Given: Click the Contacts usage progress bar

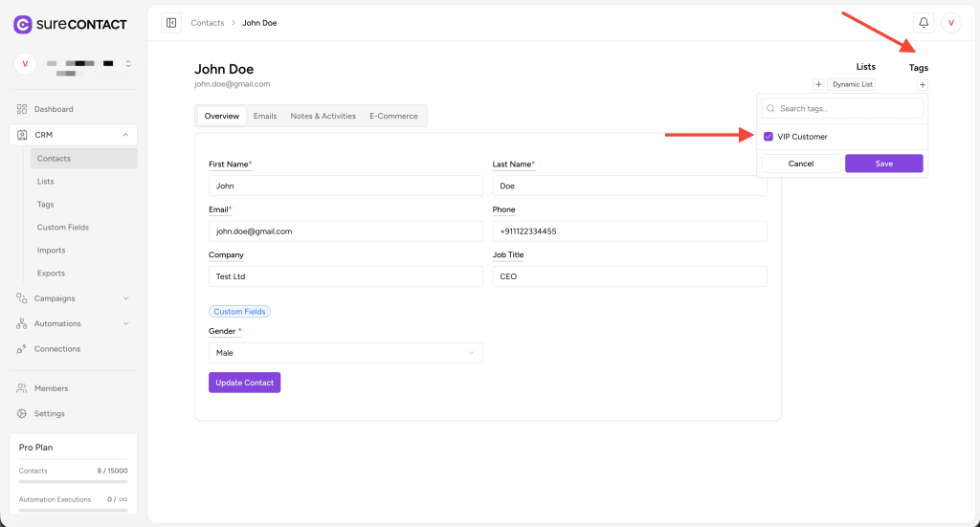Looking at the screenshot, I should (x=73, y=482).
